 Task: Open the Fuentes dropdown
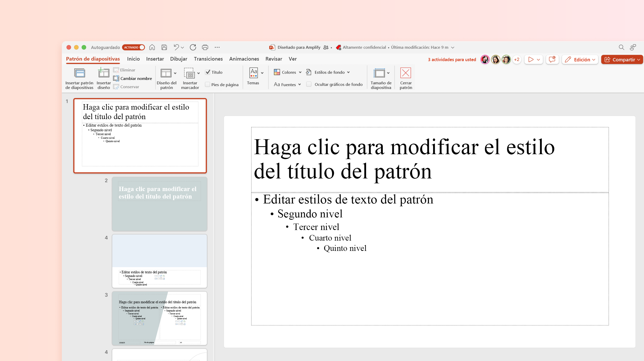287,84
